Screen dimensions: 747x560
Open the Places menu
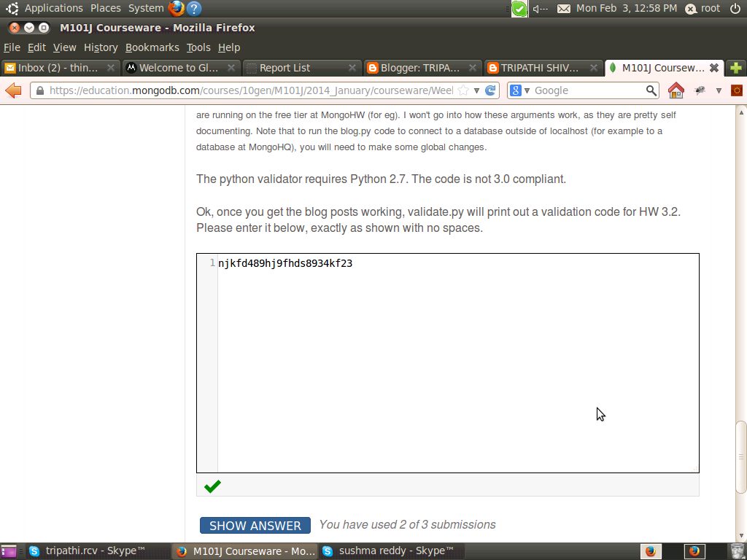105,8
